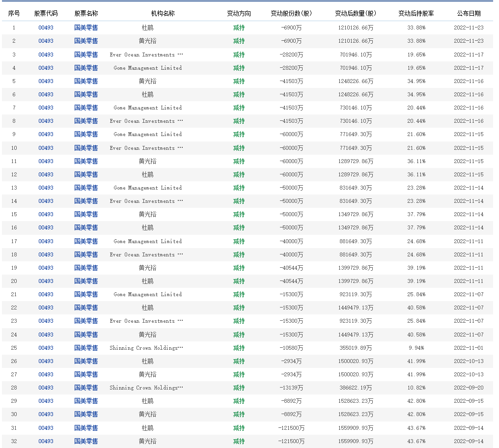
Task: Open stock code 00493 link in row 1
Action: click(x=46, y=28)
